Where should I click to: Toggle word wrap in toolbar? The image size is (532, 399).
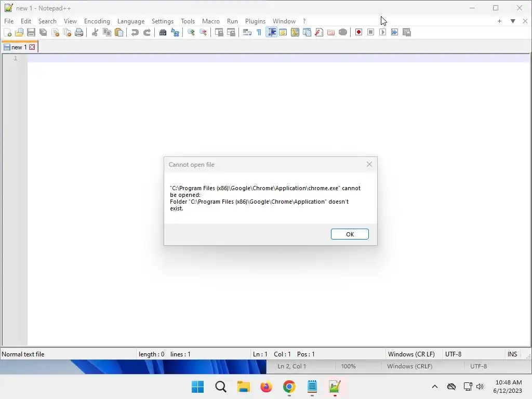(247, 32)
